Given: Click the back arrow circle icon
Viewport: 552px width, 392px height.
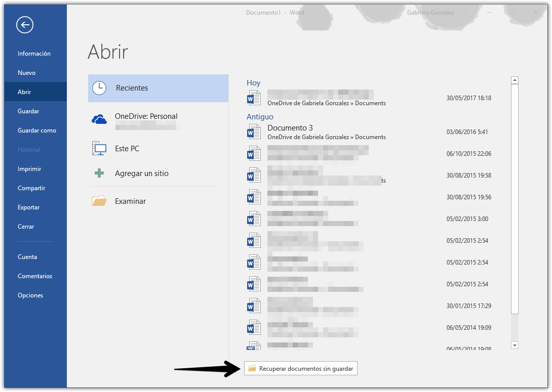Looking at the screenshot, I should [x=24, y=25].
